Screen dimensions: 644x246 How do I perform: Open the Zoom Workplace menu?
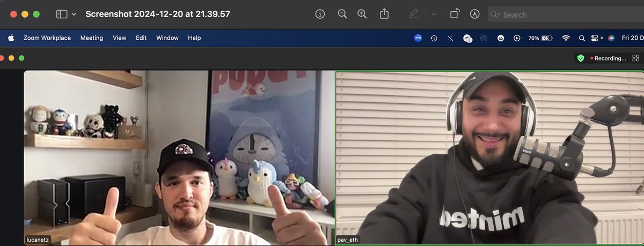pyautogui.click(x=47, y=38)
